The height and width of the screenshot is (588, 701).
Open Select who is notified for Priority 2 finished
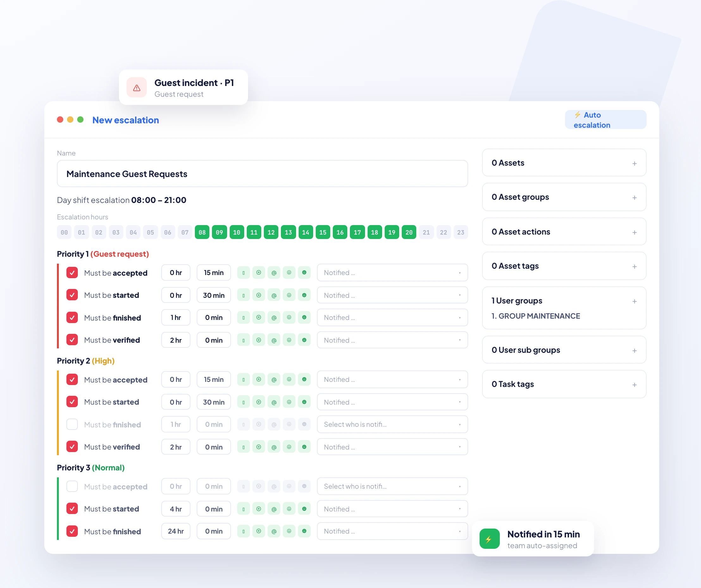(x=392, y=425)
